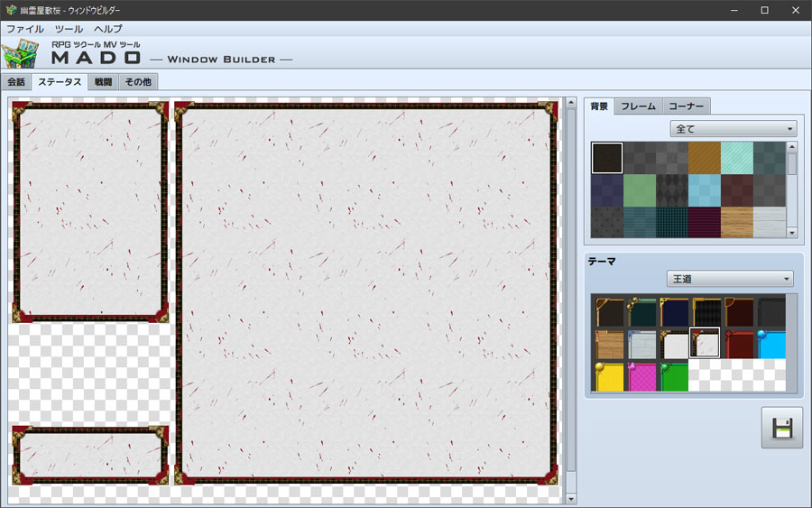This screenshot has height=508, width=812.
Task: Maximize the ウィンドウビルダー window
Action: (x=764, y=10)
